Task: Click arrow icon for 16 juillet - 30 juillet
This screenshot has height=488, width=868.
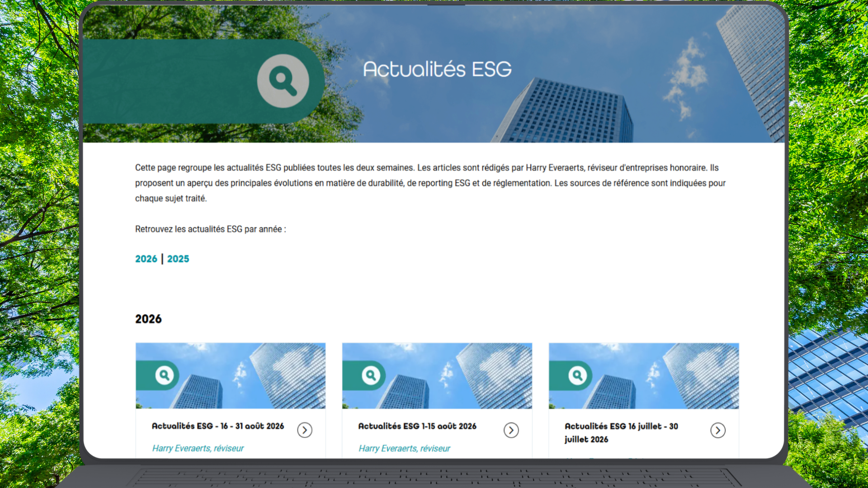Action: [718, 430]
